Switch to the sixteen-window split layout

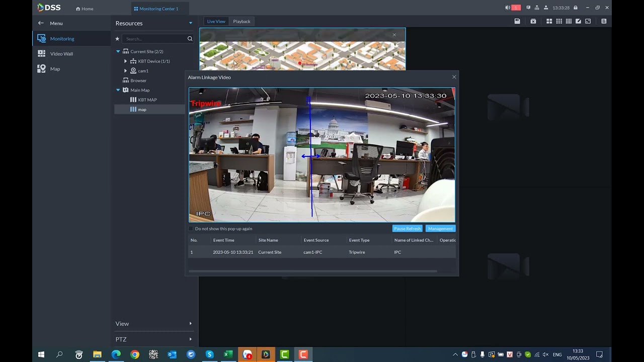tap(569, 21)
